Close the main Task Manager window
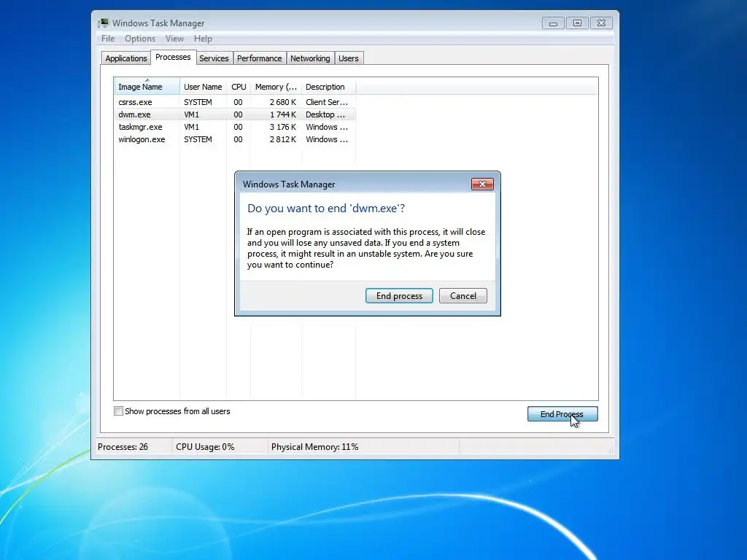This screenshot has height=560, width=747. [601, 23]
